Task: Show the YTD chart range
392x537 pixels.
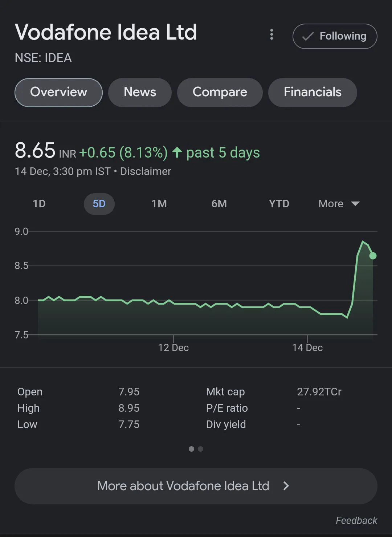Action: [279, 204]
